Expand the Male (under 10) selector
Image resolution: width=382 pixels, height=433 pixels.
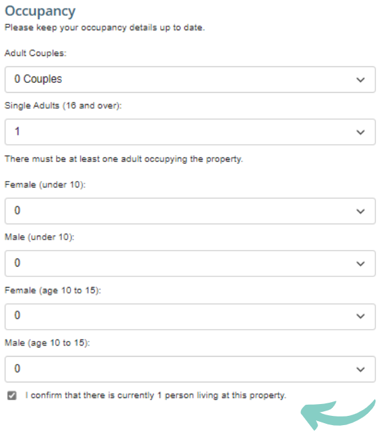point(190,263)
